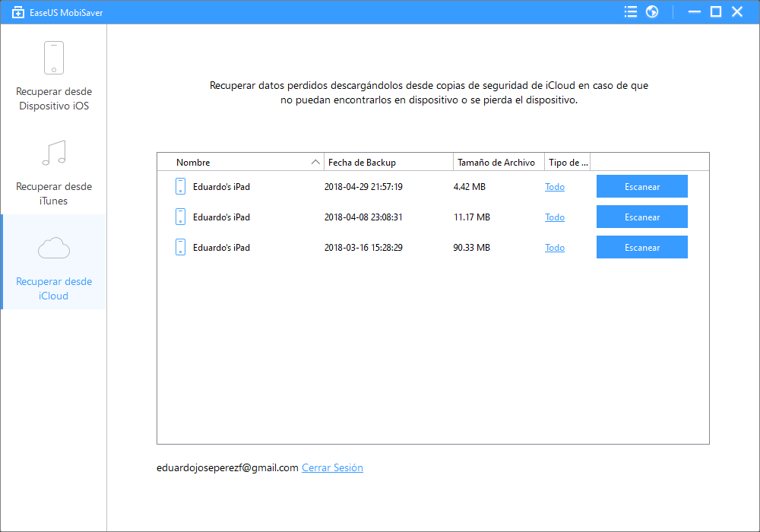The width and height of the screenshot is (760, 532).
Task: Click the Cerrar Sesión link
Action: pyautogui.click(x=332, y=468)
